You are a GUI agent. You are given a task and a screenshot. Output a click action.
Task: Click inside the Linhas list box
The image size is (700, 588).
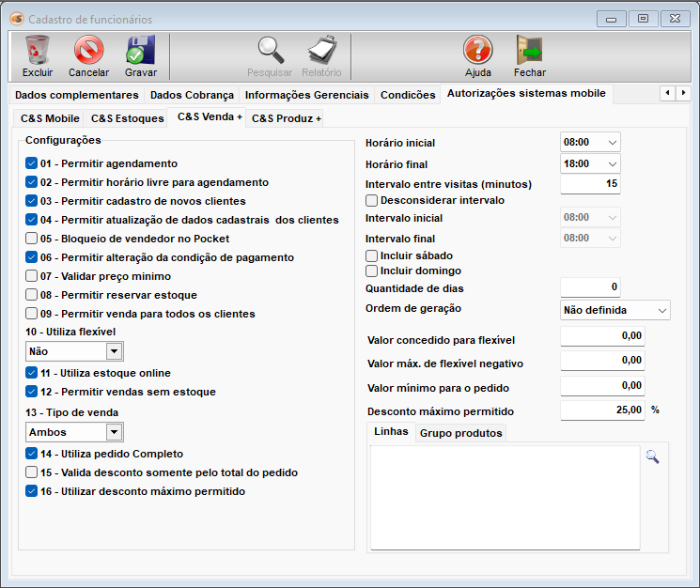point(505,498)
